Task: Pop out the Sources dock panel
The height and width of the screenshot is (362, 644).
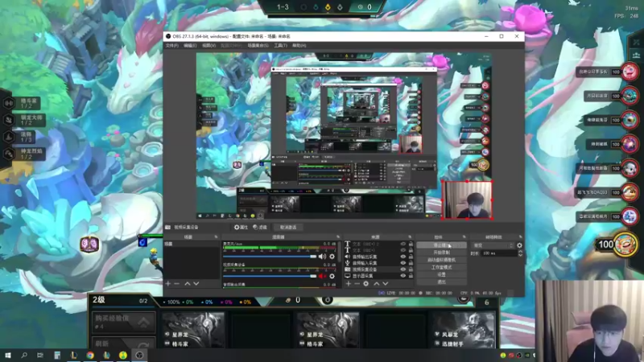Action: [x=410, y=237]
